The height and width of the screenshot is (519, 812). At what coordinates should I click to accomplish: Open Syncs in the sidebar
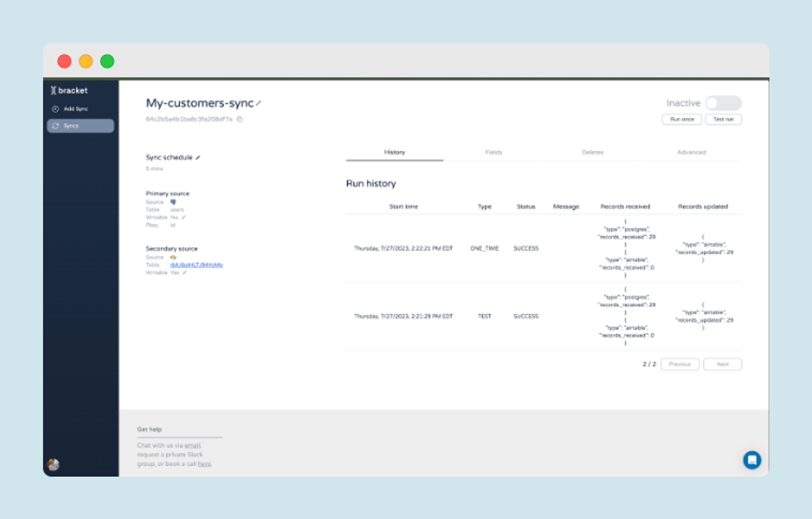pos(80,126)
